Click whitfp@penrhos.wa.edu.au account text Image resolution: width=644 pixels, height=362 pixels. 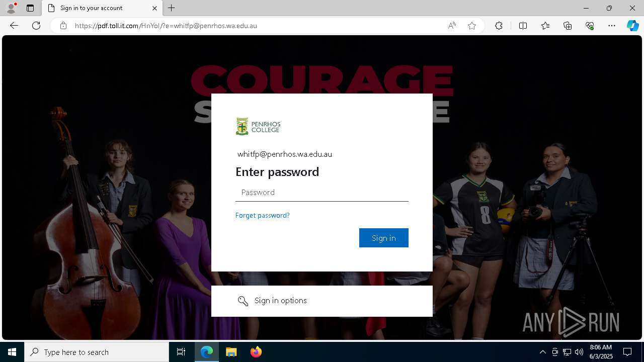[285, 154]
